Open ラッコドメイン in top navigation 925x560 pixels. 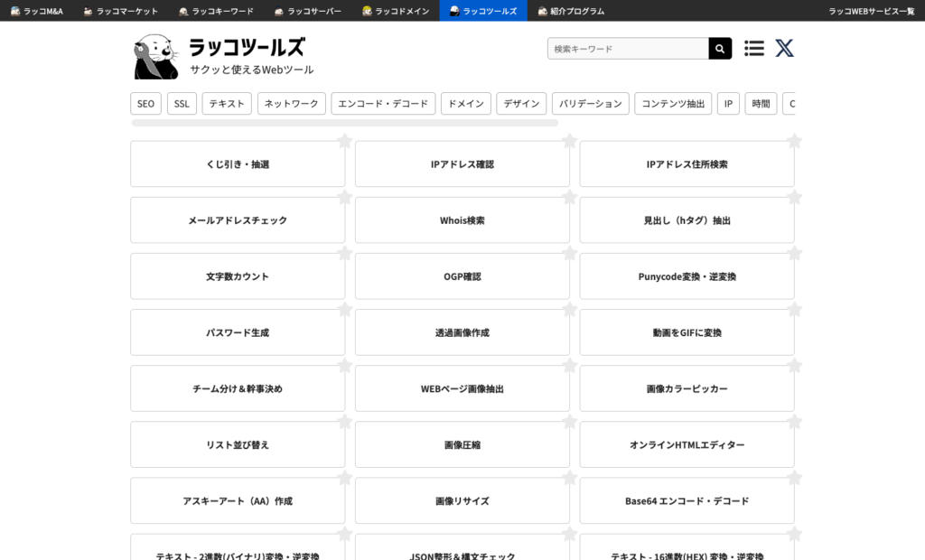(396, 11)
